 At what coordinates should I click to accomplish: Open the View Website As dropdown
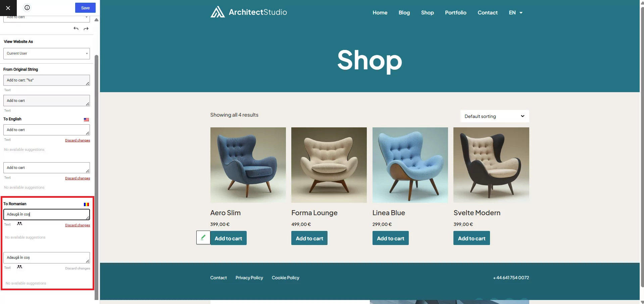[x=47, y=54]
